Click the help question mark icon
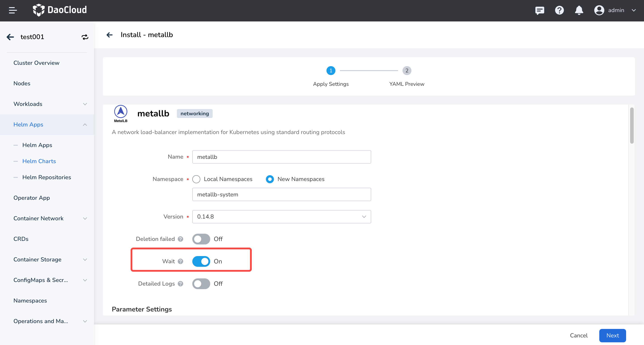This screenshot has width=644, height=345. pyautogui.click(x=559, y=10)
